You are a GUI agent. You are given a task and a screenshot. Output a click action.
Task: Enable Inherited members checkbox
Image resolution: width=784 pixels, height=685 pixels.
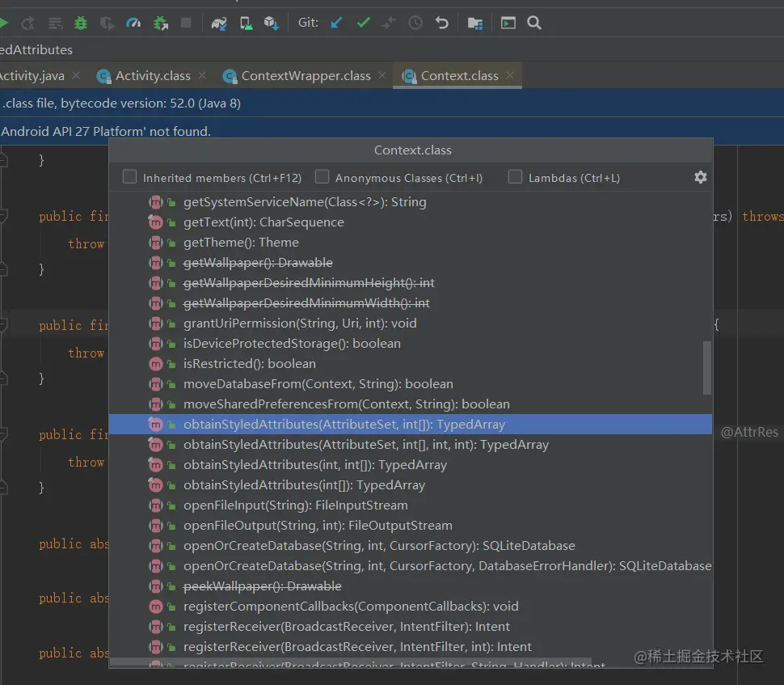pyautogui.click(x=129, y=177)
